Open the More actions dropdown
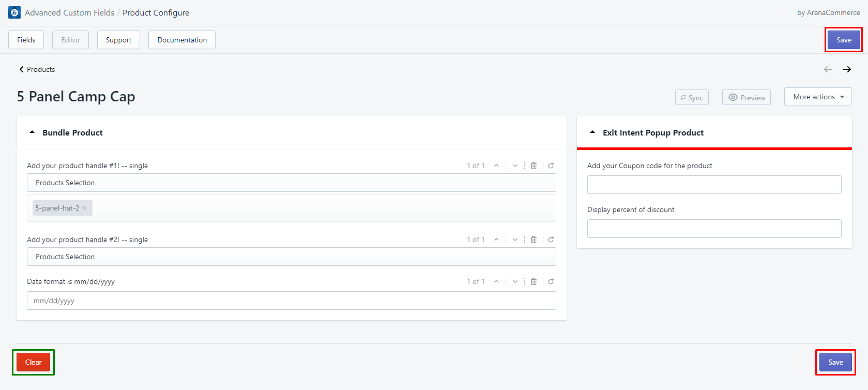868x390 pixels. [x=818, y=97]
